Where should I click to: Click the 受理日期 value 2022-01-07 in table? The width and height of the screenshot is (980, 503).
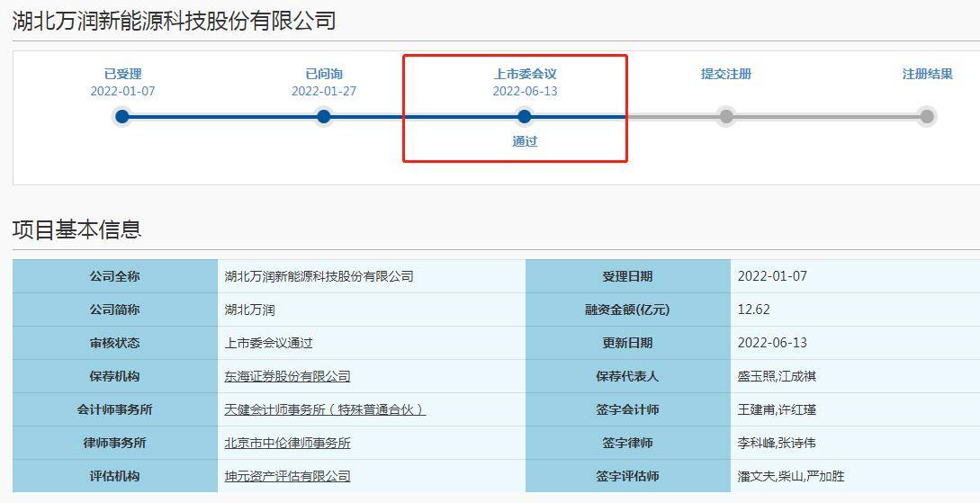[x=772, y=276]
